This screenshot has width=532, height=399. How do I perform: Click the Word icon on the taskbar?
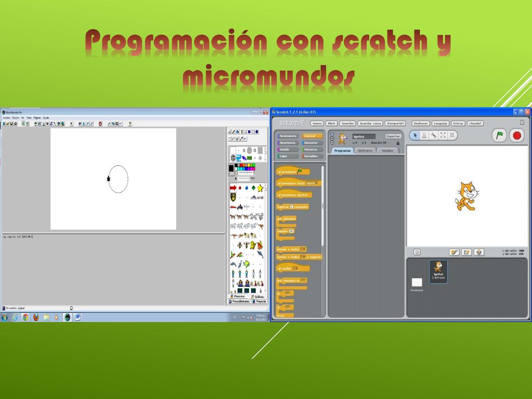pyautogui.click(x=78, y=317)
